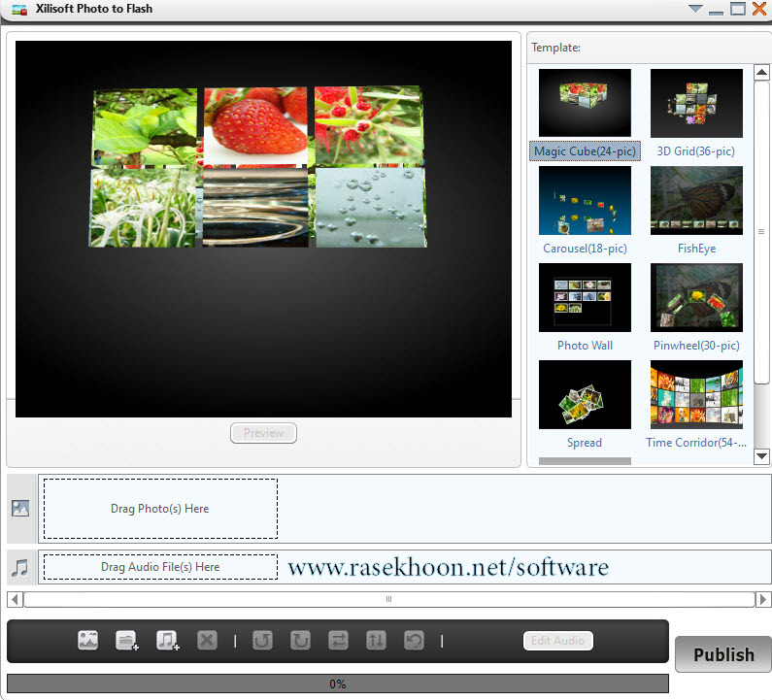The width and height of the screenshot is (772, 700).
Task: Click the photo track picture icon
Action: [20, 508]
